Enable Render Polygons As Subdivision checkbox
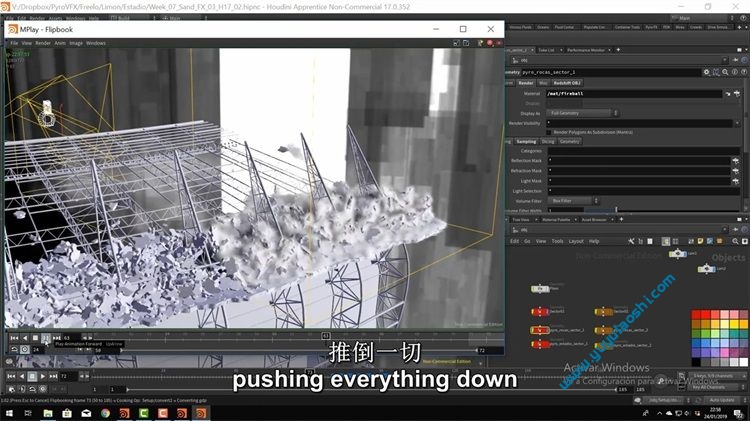750x421 pixels. (x=549, y=133)
